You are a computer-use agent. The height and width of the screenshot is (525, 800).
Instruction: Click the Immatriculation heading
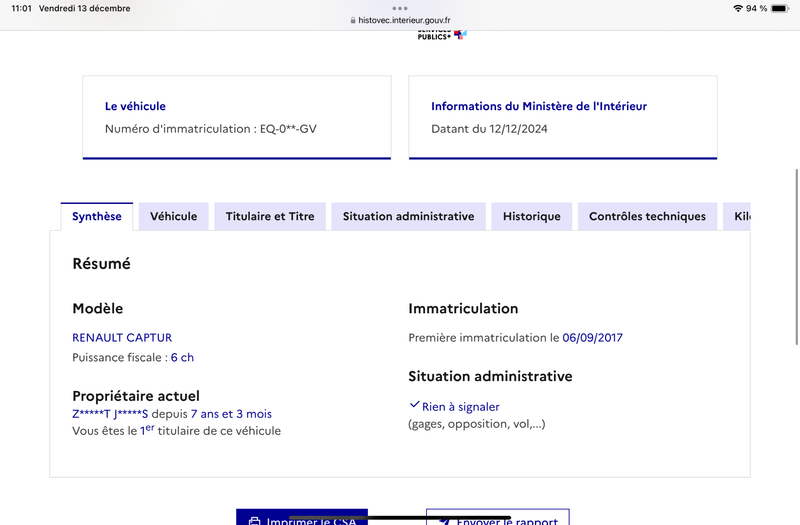coord(463,309)
